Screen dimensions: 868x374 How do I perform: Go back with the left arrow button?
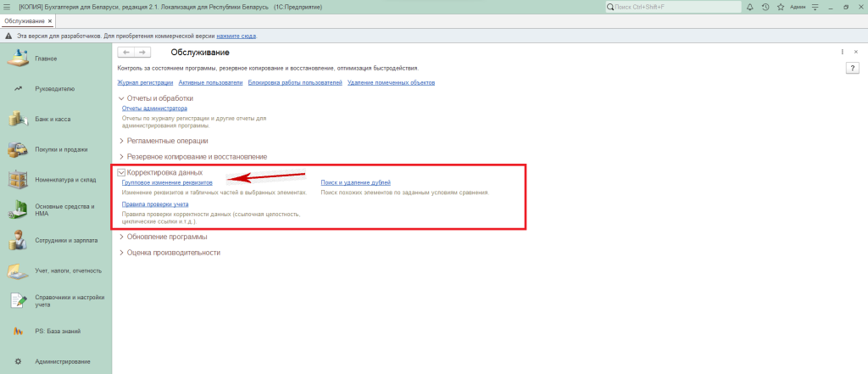coord(126,53)
